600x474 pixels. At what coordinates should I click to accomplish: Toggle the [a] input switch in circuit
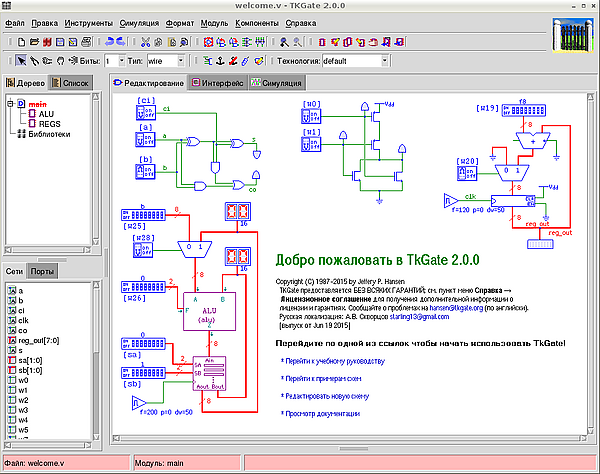pyautogui.click(x=146, y=138)
